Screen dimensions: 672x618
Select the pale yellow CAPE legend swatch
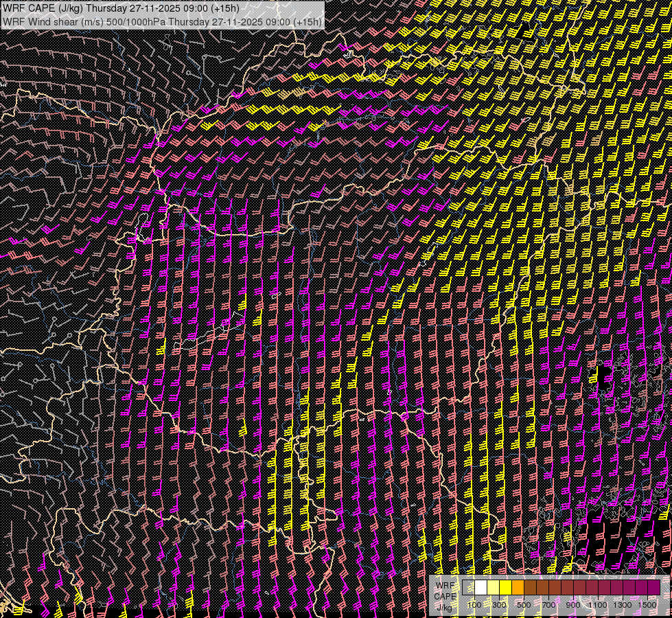point(494,587)
